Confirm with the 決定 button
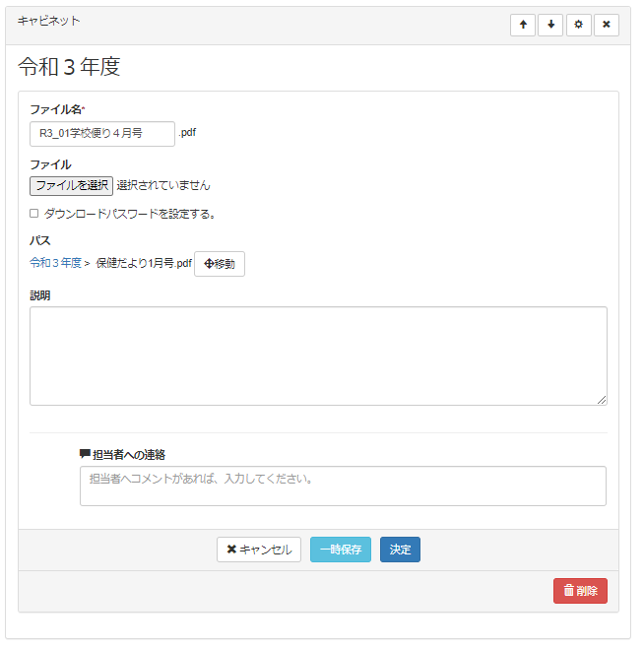This screenshot has width=644, height=648. (400, 550)
